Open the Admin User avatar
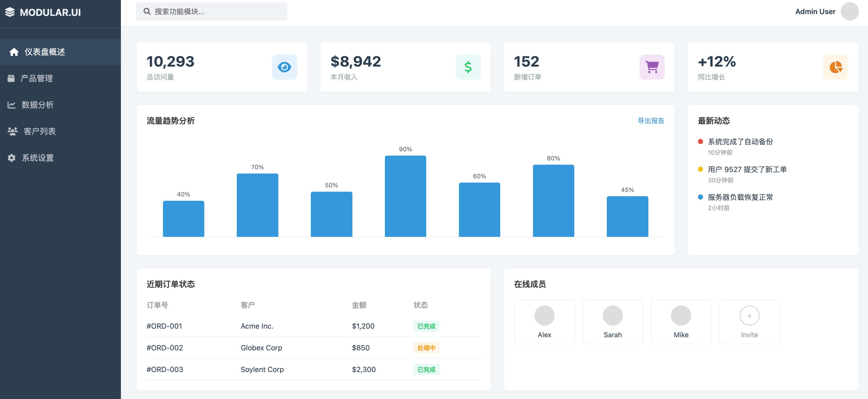This screenshot has height=399, width=868. (849, 11)
